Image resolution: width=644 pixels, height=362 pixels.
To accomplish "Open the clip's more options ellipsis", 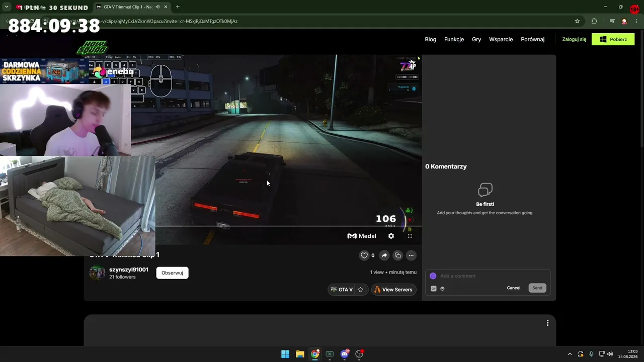I will point(411,255).
